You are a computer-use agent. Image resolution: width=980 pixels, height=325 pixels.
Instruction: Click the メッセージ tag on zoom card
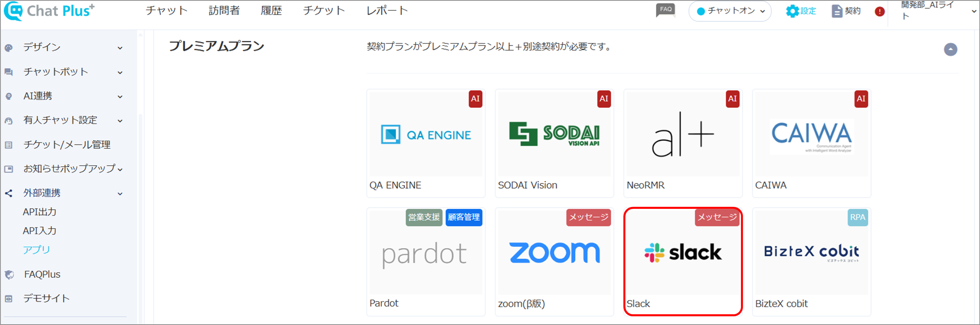click(588, 218)
